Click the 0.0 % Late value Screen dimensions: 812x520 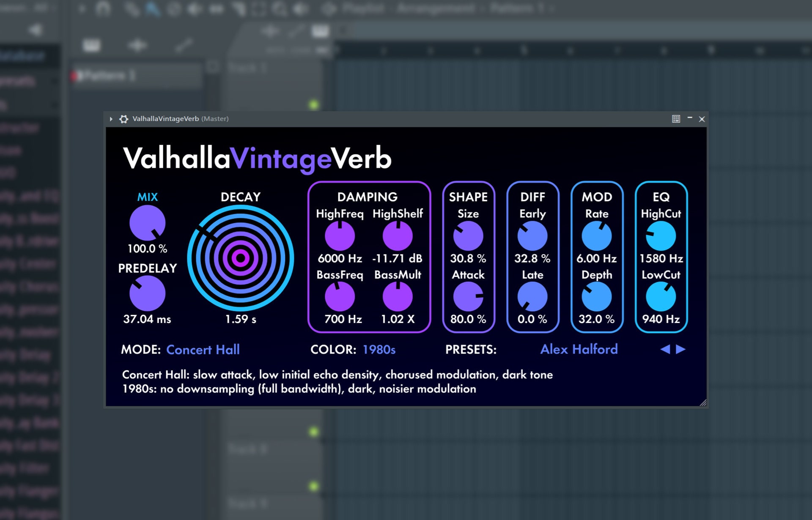click(x=532, y=319)
